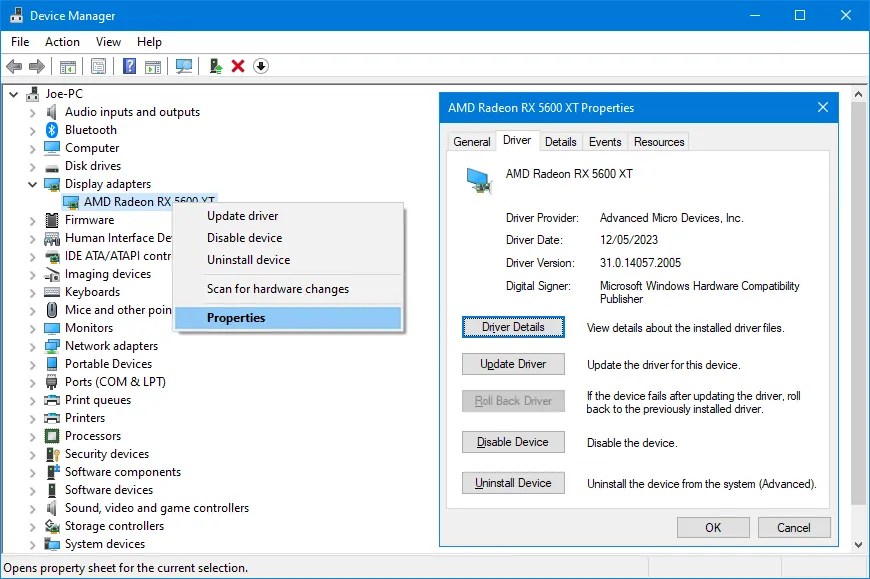Screen dimensions: 870x579
Task: Expand the Network adapters category arrow
Action: pyautogui.click(x=32, y=347)
